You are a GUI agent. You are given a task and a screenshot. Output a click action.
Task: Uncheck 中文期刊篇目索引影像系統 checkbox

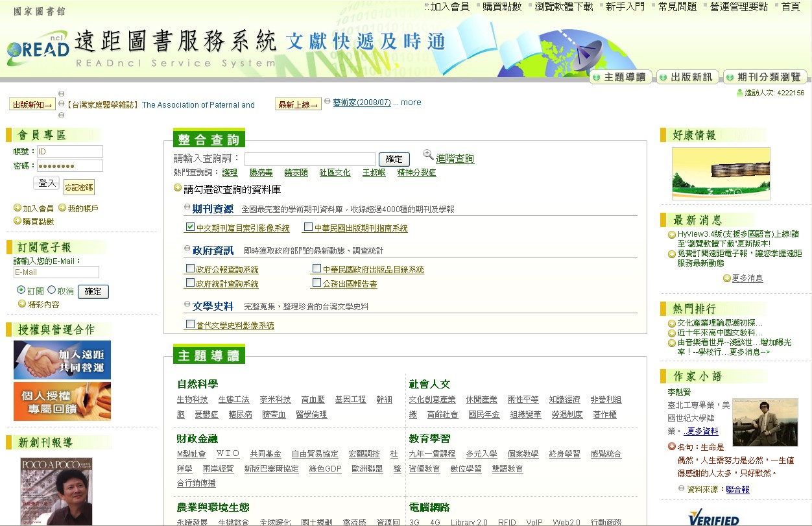[x=190, y=227]
